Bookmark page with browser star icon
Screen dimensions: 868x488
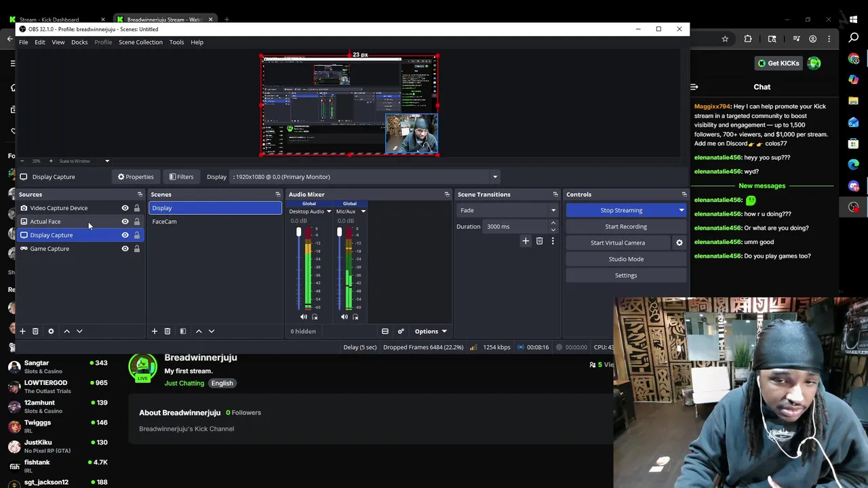[725, 39]
